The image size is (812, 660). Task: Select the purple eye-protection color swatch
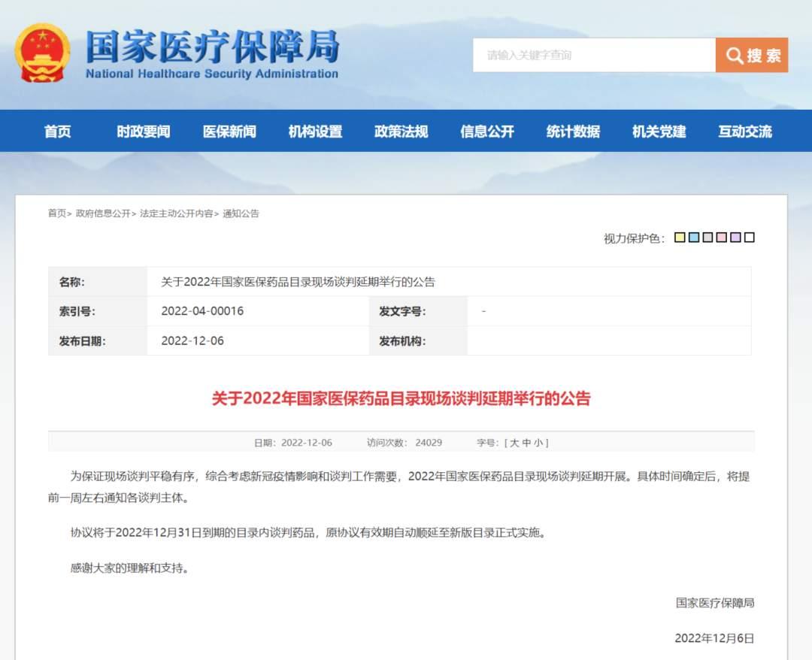pyautogui.click(x=735, y=238)
